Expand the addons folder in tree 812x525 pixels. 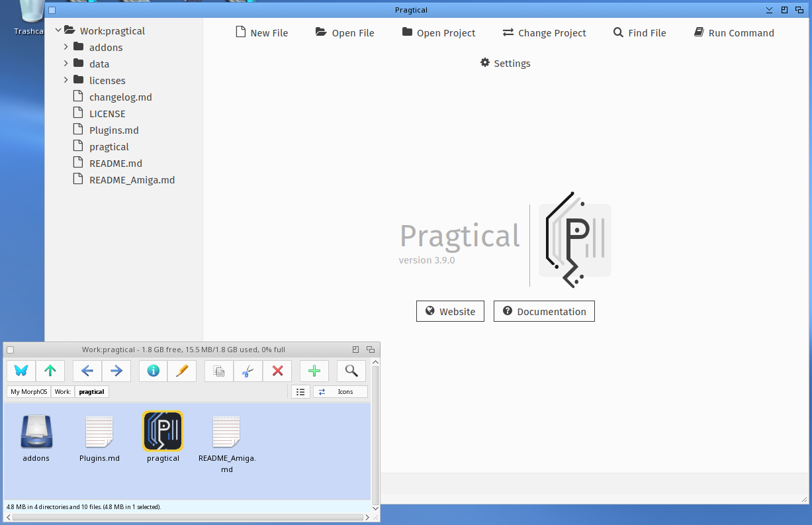coord(66,47)
